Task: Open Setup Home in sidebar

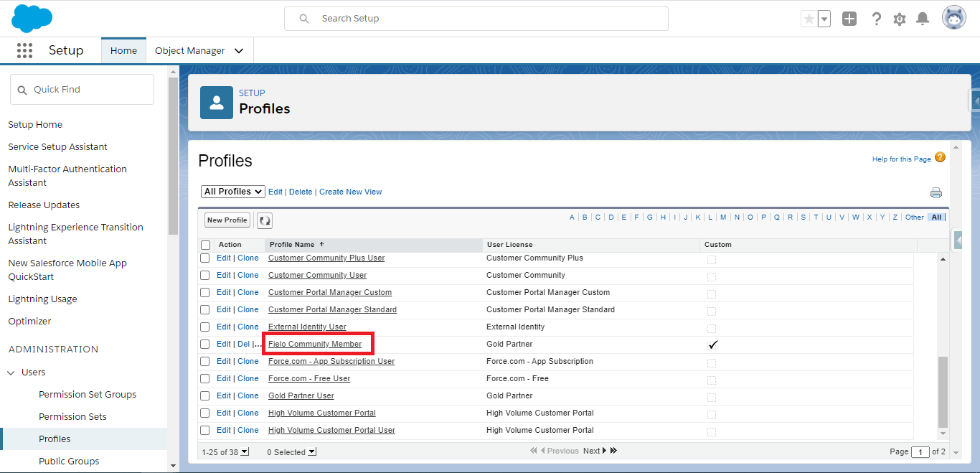Action: [x=35, y=124]
